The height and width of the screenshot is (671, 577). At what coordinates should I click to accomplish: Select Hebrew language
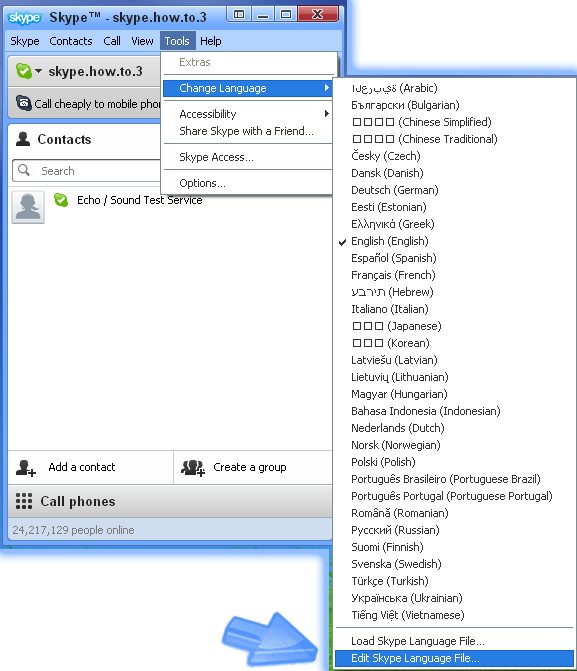point(392,292)
